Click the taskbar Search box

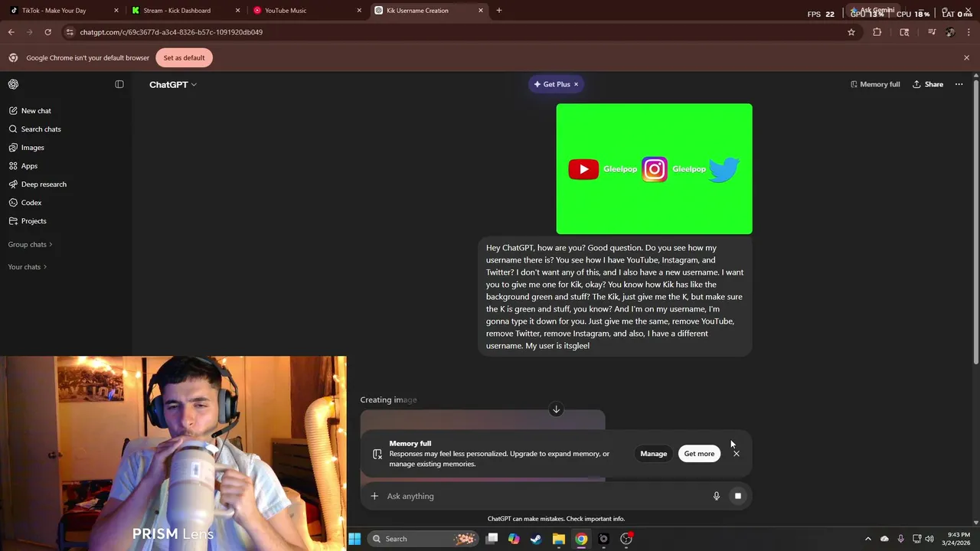click(x=421, y=539)
